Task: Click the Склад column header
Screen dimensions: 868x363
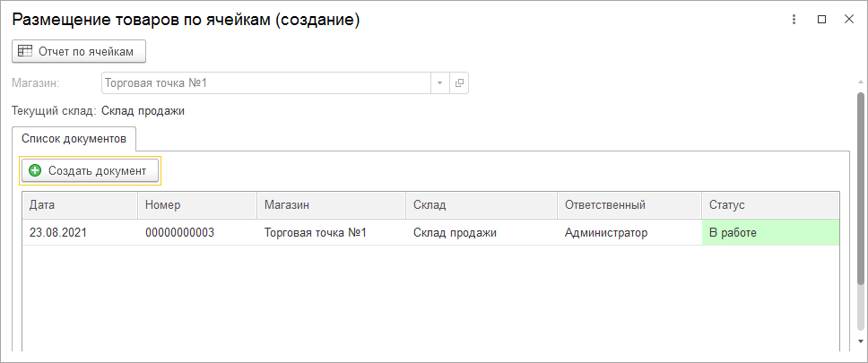Action: (x=481, y=205)
